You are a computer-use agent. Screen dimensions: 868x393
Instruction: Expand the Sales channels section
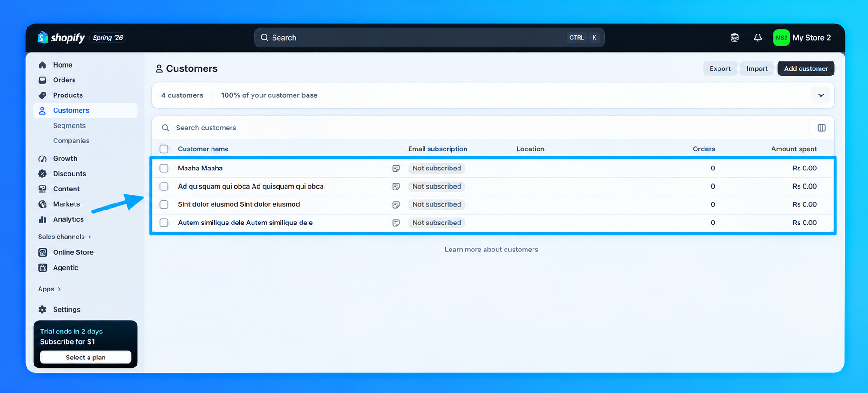tap(65, 237)
